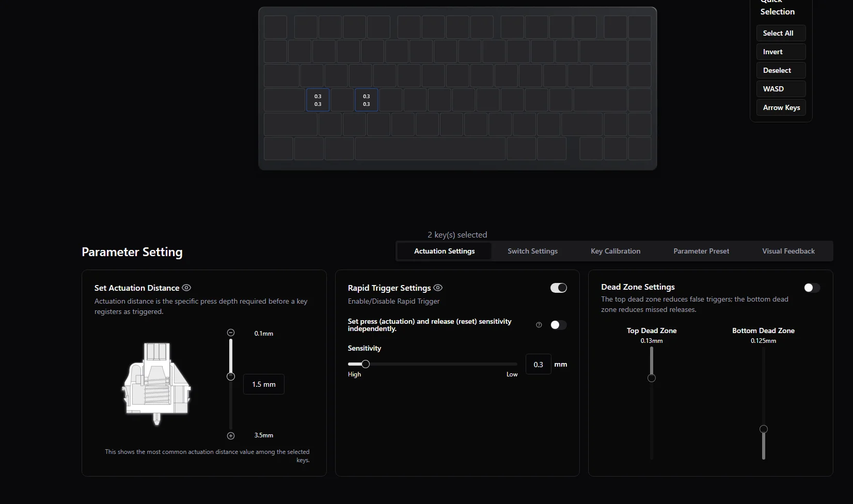Click the High label under sensitivity slider
The width and height of the screenshot is (853, 504).
pos(355,374)
